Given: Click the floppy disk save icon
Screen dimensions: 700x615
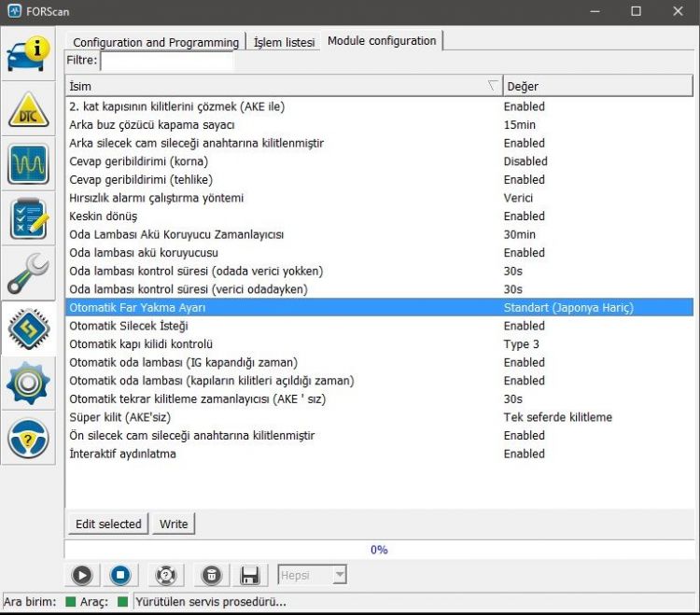Looking at the screenshot, I should pos(250,575).
